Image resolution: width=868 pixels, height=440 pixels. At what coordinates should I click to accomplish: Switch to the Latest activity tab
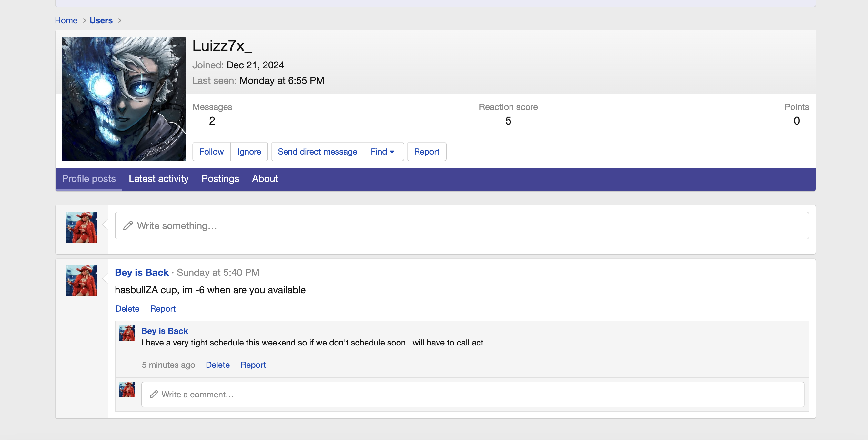point(158,179)
